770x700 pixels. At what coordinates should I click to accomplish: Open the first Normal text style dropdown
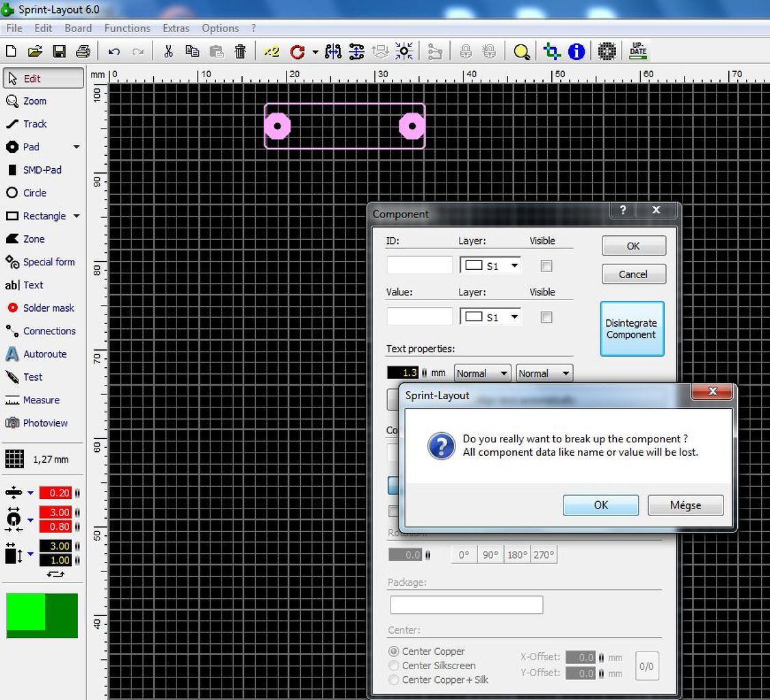coord(482,373)
